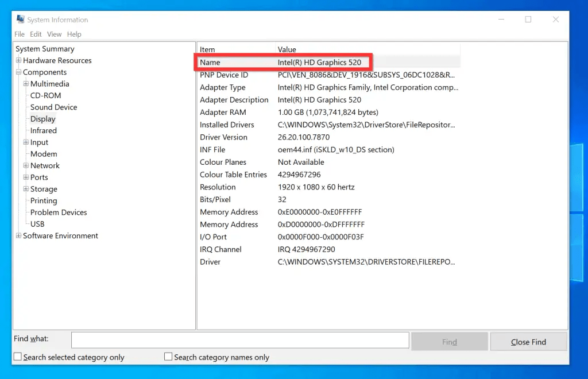Expand the Hardware Resources node

click(x=20, y=60)
